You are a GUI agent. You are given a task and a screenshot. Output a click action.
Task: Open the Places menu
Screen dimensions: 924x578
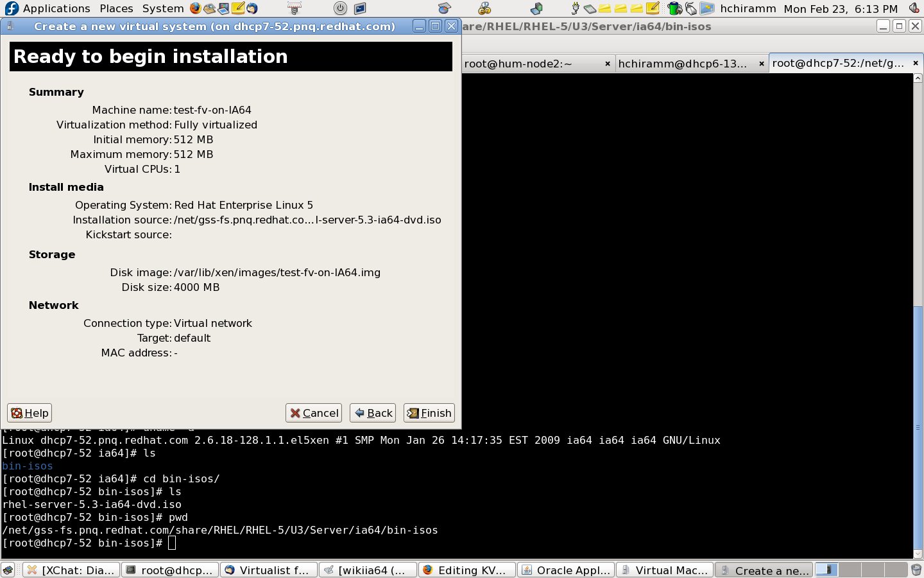pos(116,8)
